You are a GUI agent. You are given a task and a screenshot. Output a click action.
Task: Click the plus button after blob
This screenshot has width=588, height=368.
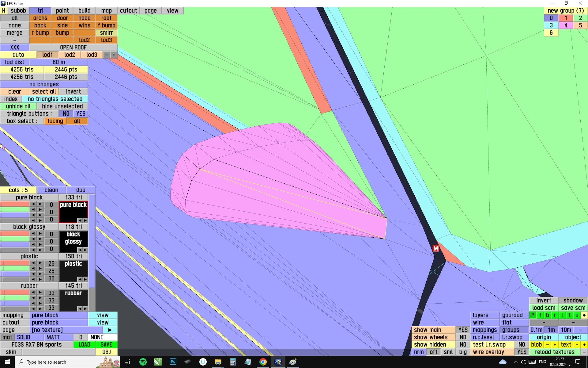(x=555, y=345)
